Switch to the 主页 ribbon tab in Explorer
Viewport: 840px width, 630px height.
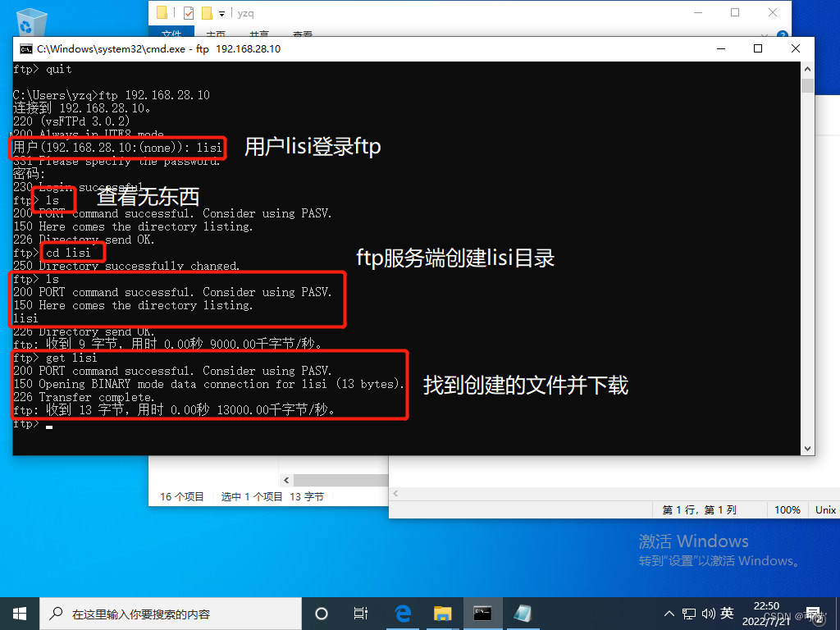point(216,34)
